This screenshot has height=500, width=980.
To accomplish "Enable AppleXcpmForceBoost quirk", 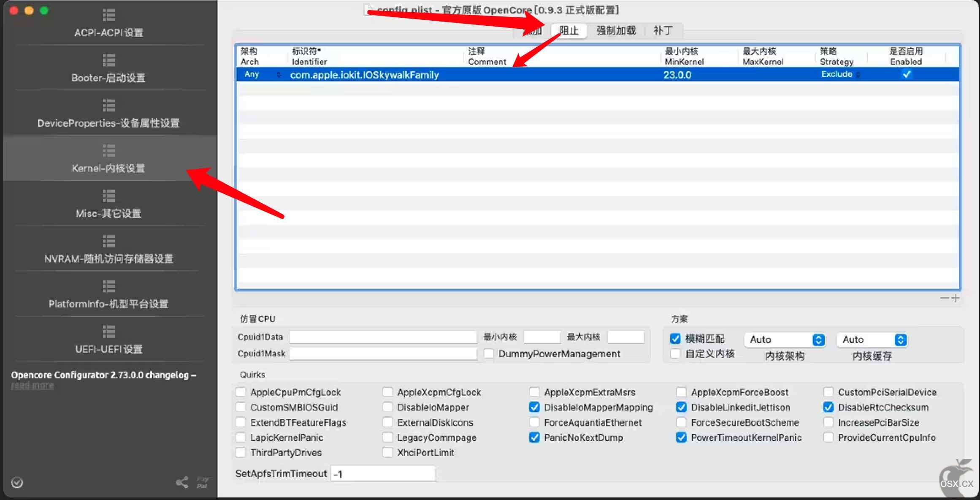I will coord(681,392).
